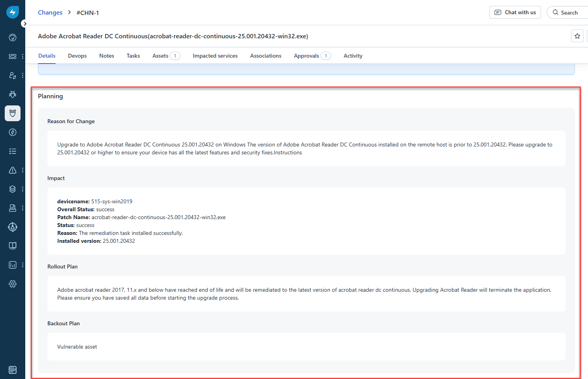Click the Installed version: 25.001.20432 line
This screenshot has width=588, height=379.
tap(96, 241)
